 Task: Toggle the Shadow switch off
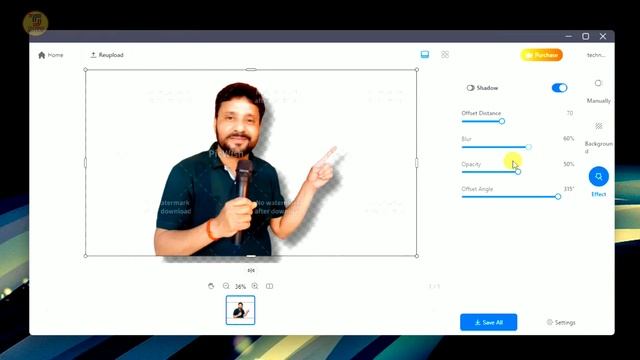559,88
